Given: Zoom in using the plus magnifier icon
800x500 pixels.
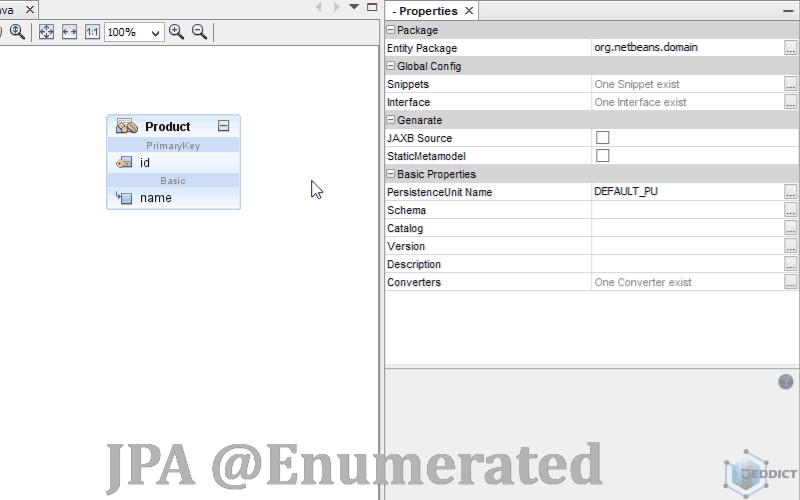Looking at the screenshot, I should coord(177,32).
